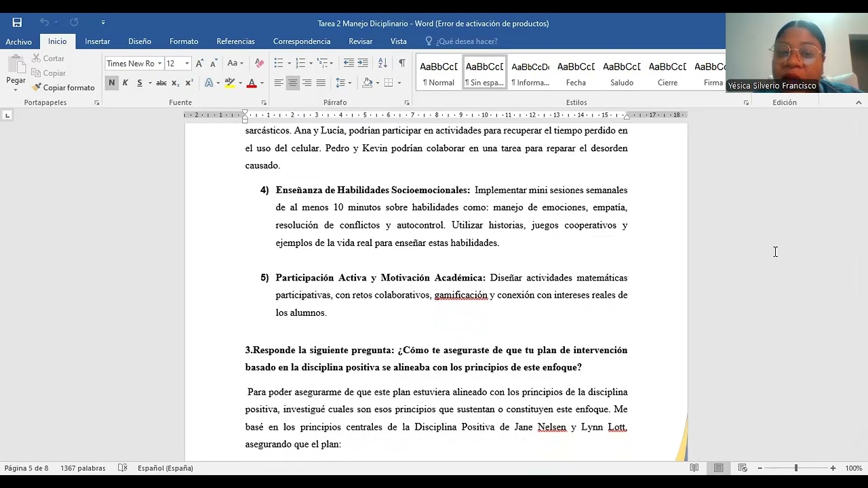Toggle bold N formatting
This screenshot has height=488, width=868.
(111, 83)
